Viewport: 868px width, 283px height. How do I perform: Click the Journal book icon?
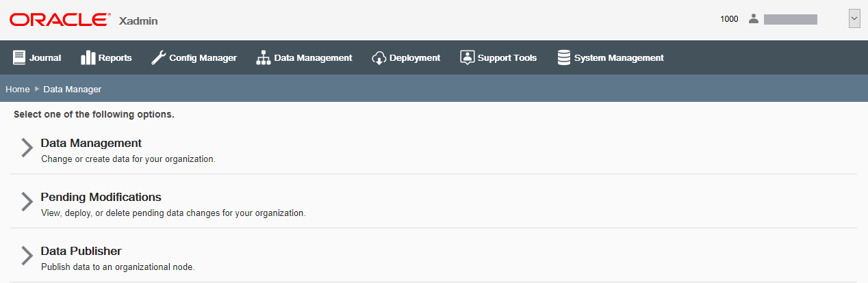pos(19,58)
